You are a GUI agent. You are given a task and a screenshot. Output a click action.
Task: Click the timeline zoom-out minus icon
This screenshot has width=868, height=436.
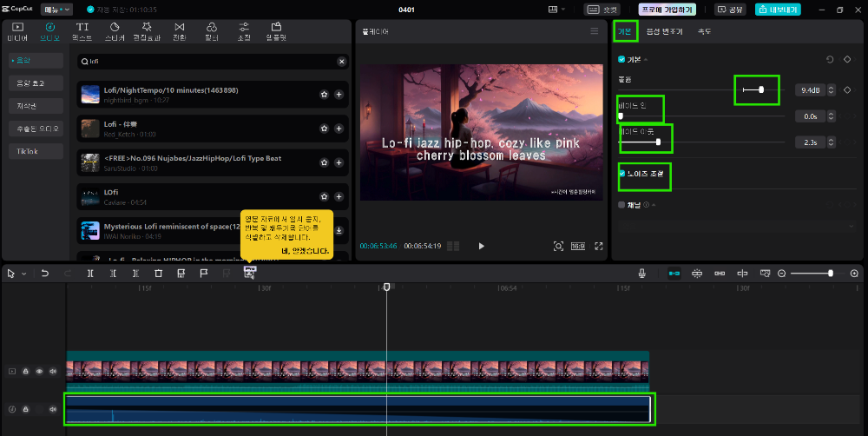[x=782, y=273]
